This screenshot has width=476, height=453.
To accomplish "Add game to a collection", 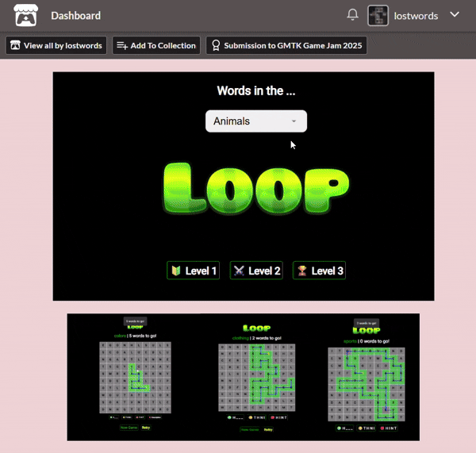I will 156,45.
